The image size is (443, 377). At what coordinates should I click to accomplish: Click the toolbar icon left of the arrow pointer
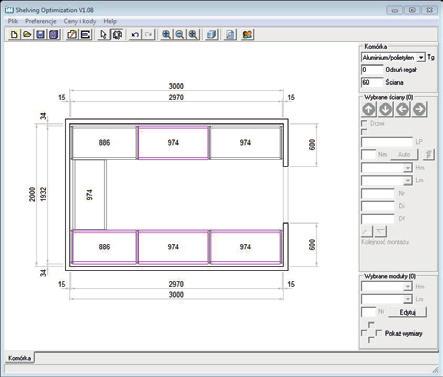click(x=85, y=34)
